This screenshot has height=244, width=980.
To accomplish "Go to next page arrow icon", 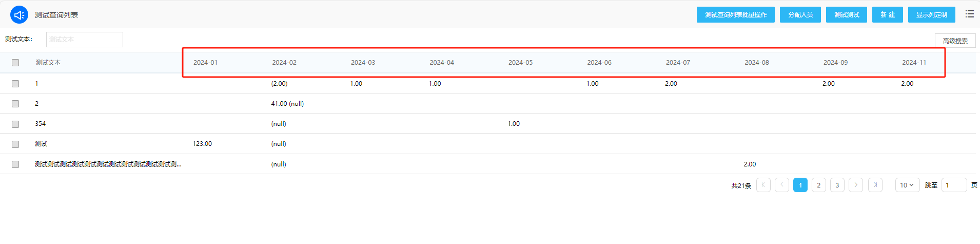I will 855,185.
